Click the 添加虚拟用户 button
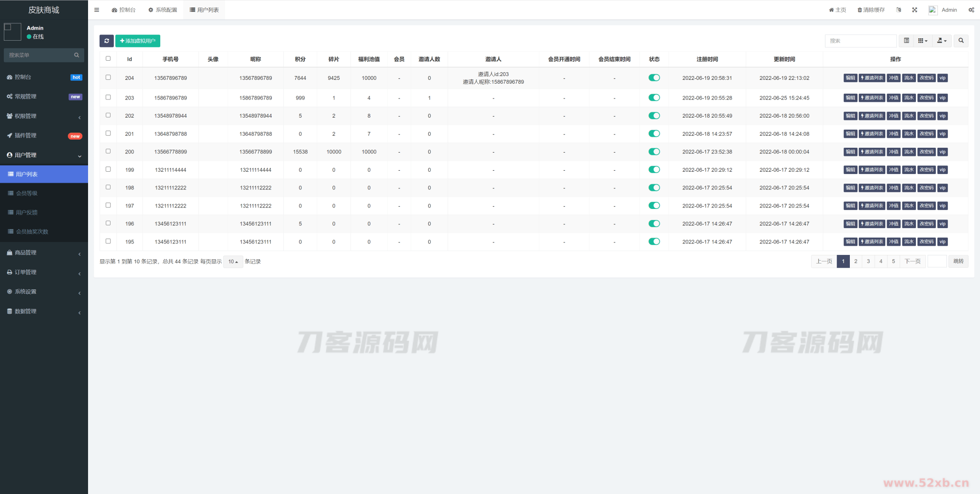The image size is (980, 494). [138, 41]
